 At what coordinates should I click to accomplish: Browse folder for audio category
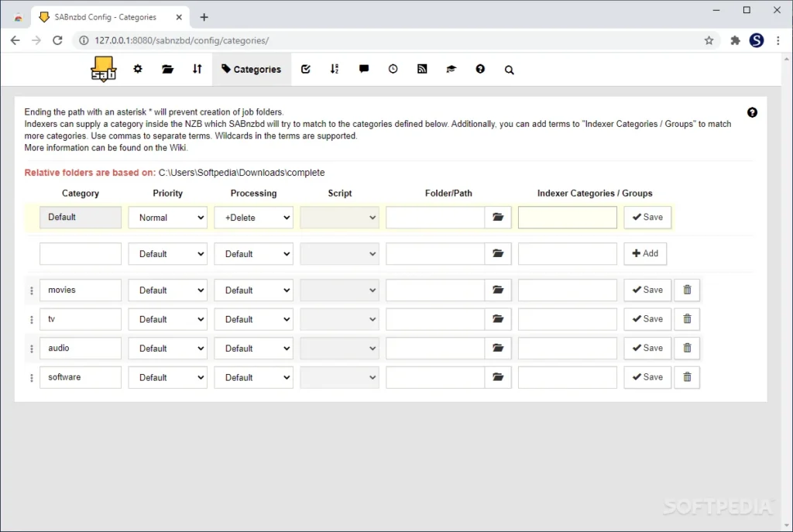(498, 348)
